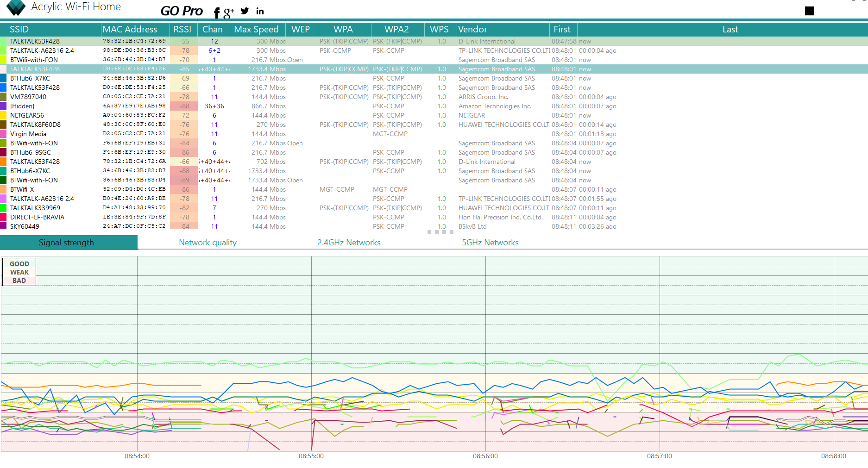
Task: Click the Acrylic Wi-Fi Home logo icon
Action: [x=16, y=7]
